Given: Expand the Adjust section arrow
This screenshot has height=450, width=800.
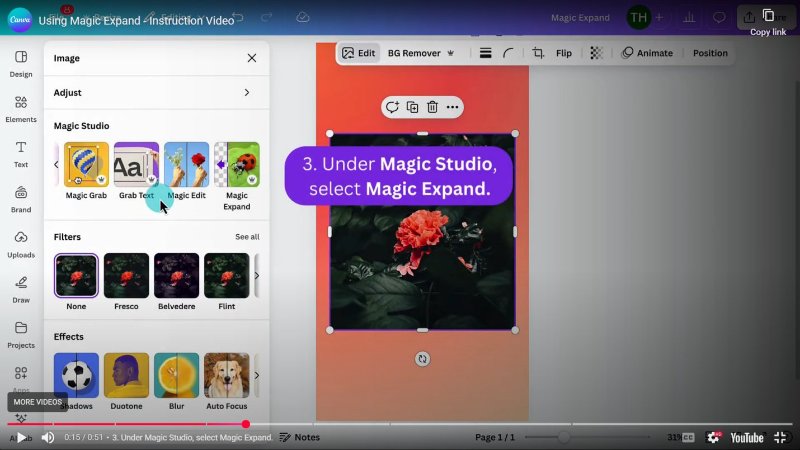Looking at the screenshot, I should 247,93.
